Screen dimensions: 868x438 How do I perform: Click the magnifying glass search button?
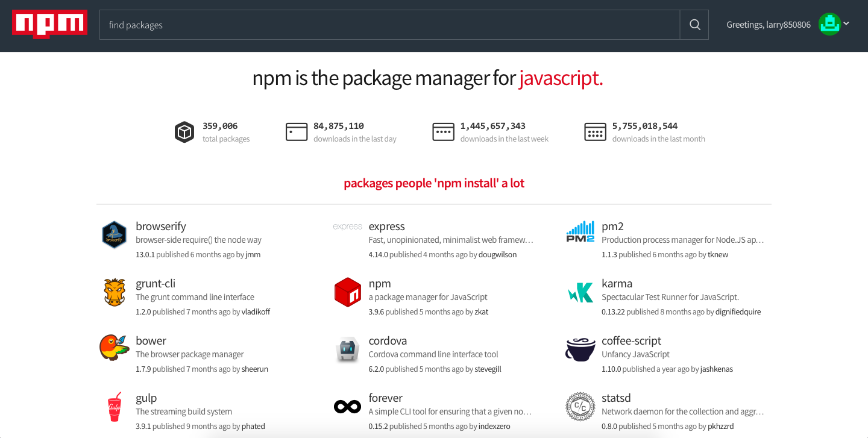pos(694,25)
